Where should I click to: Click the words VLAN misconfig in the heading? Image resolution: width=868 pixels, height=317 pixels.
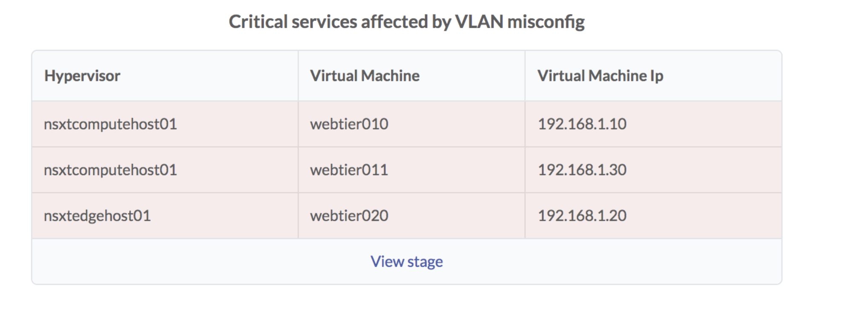tap(520, 22)
